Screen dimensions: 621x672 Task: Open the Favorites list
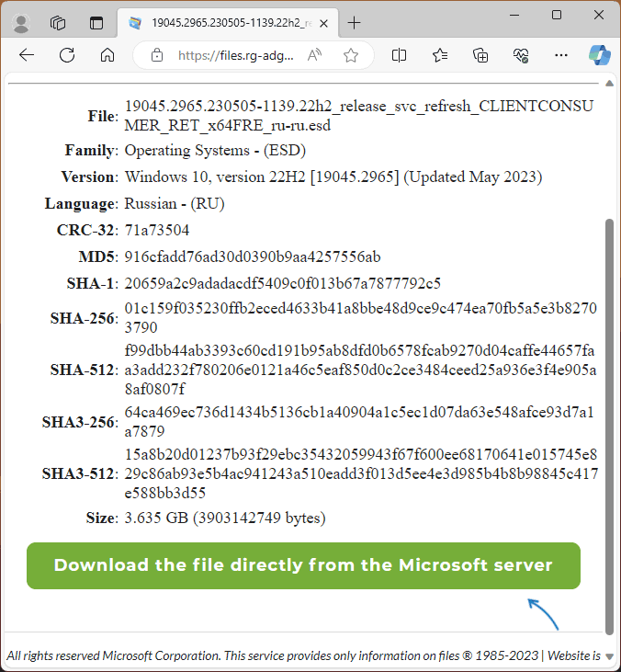click(x=440, y=55)
